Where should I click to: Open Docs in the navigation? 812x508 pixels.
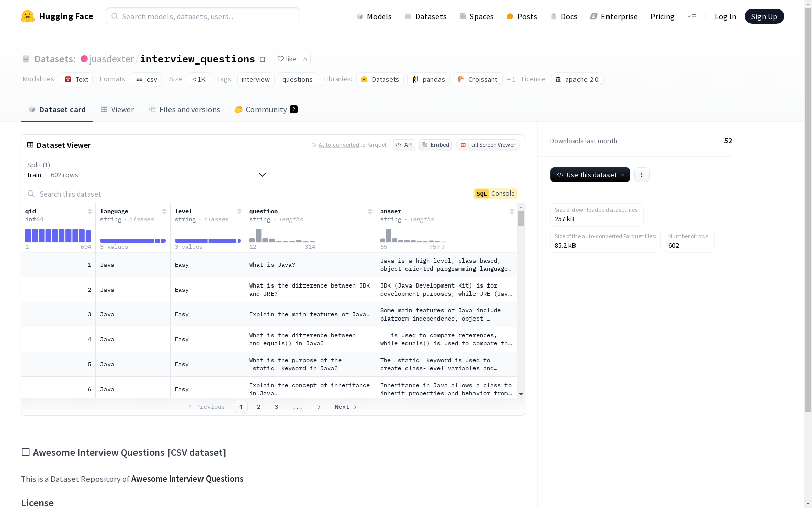coord(564,16)
